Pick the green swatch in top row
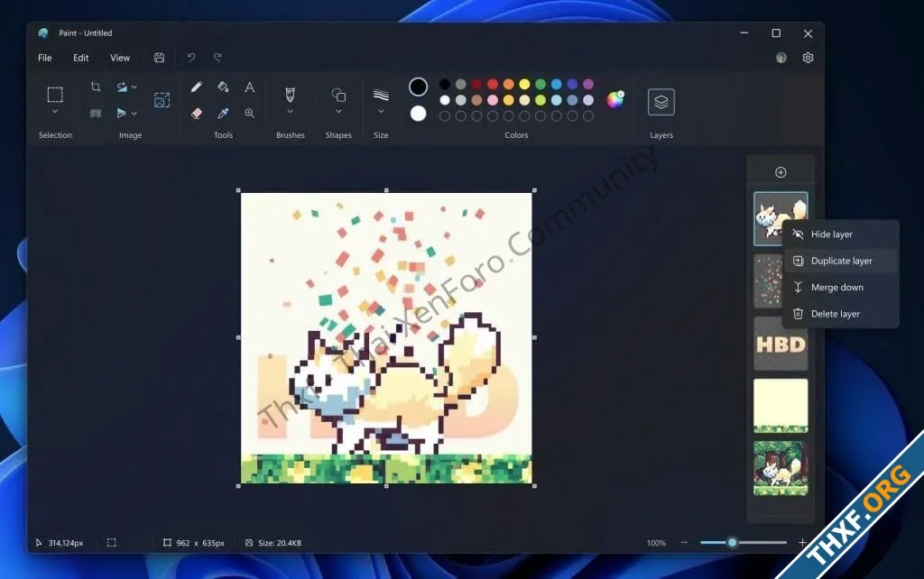Viewport: 924px width, 579px height. 541,84
